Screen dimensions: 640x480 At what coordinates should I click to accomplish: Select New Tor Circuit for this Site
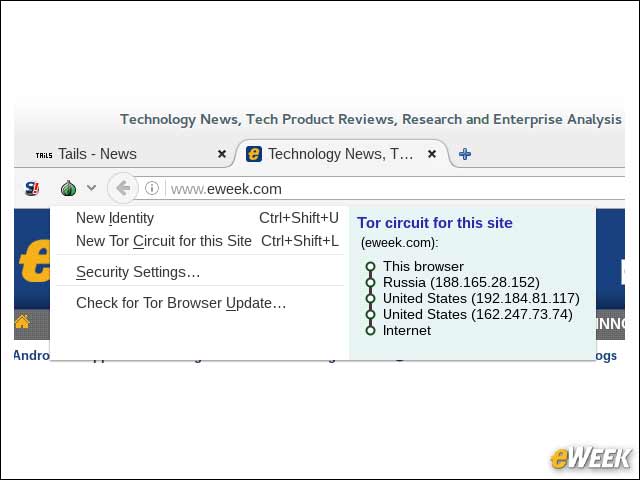pos(200,241)
